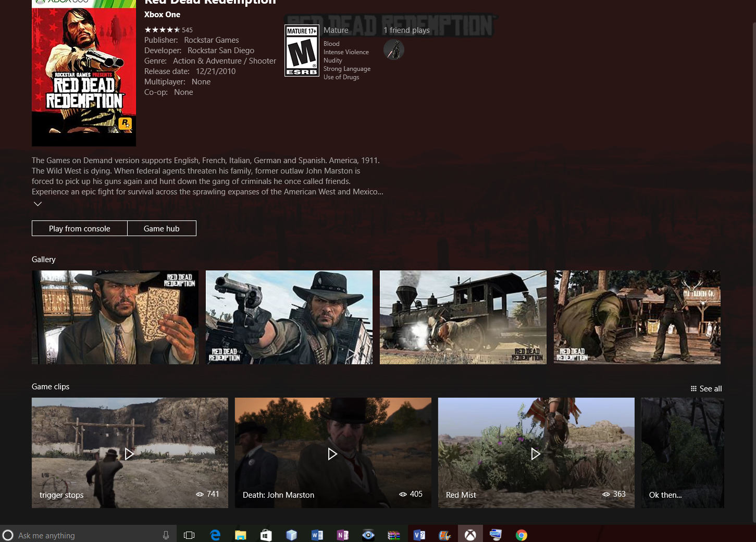Click the 'Intense Violence' content descriptor
Image resolution: width=756 pixels, height=542 pixels.
[x=346, y=52]
